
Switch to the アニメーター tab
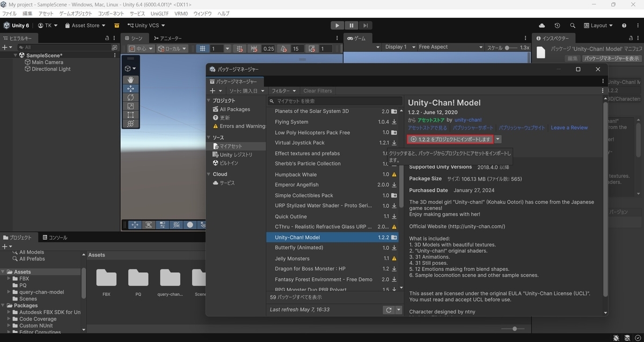(x=167, y=39)
